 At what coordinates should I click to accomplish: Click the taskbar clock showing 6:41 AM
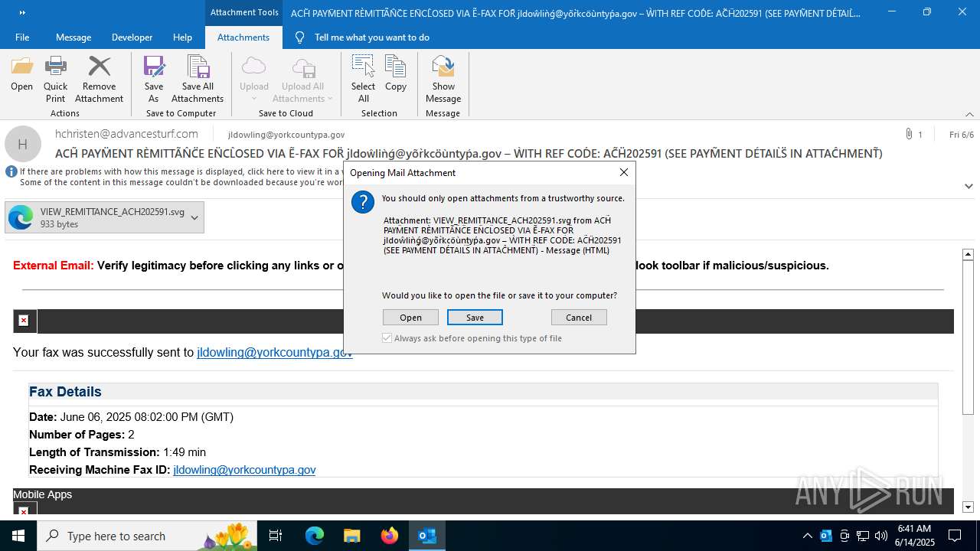914,536
